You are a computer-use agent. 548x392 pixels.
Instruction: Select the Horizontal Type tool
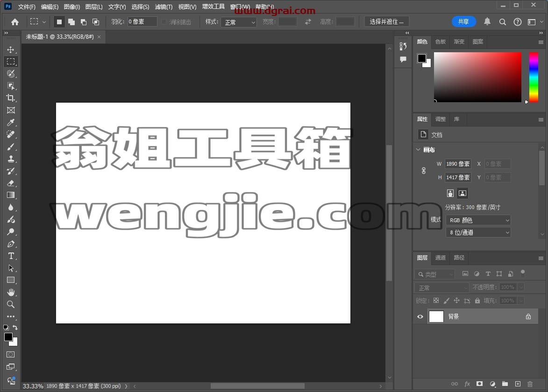click(x=11, y=256)
